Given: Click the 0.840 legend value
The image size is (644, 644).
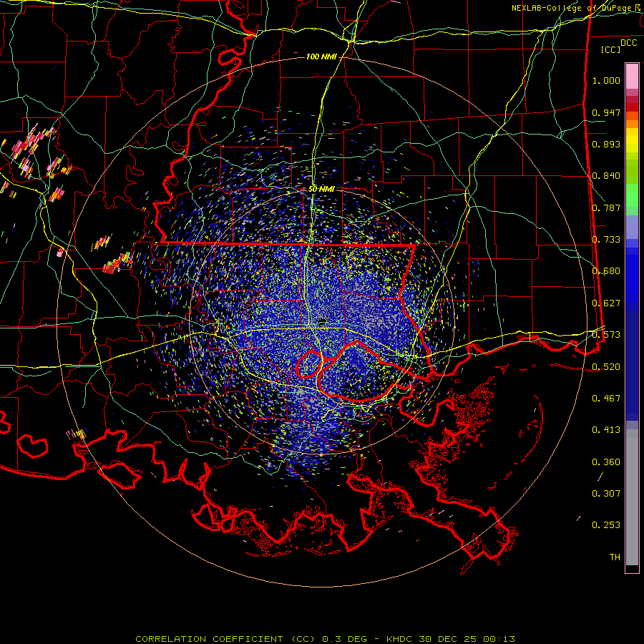Looking at the screenshot, I should tap(606, 176).
